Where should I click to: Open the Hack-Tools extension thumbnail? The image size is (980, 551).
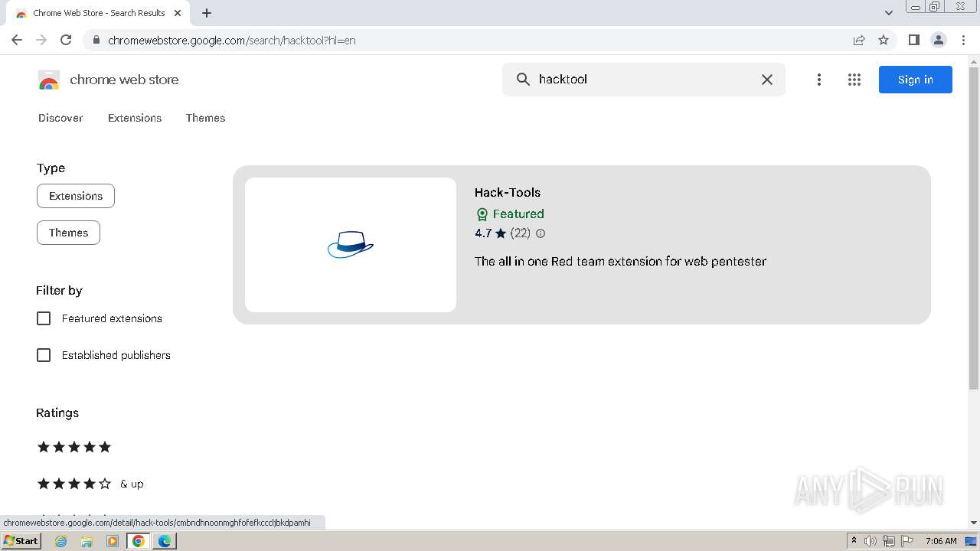(351, 245)
